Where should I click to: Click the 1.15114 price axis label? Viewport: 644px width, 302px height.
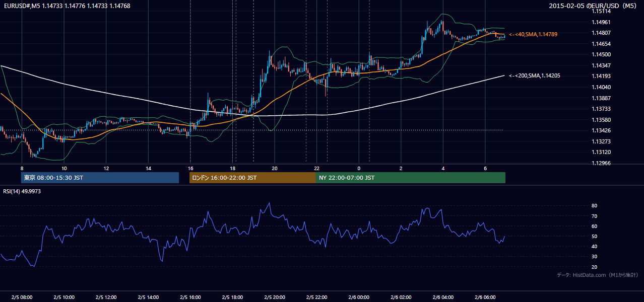click(601, 11)
